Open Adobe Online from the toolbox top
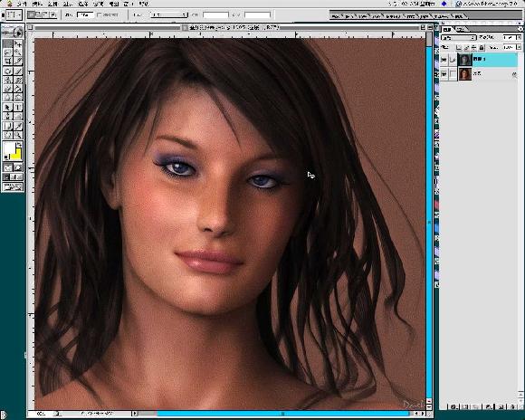Screen dimensions: 525x420 tap(13, 33)
